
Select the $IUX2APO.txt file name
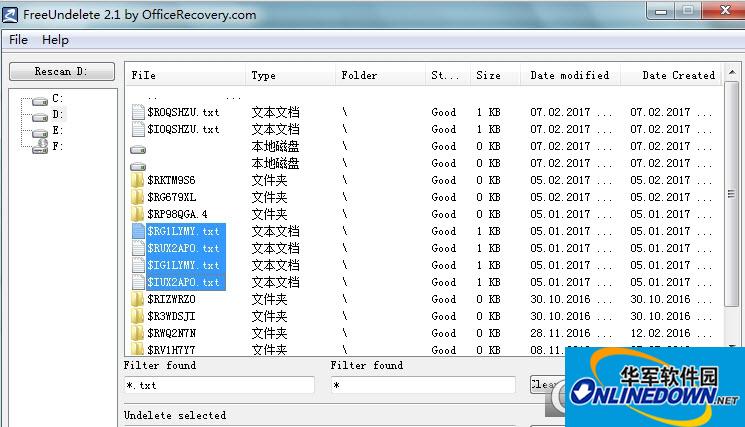[183, 282]
